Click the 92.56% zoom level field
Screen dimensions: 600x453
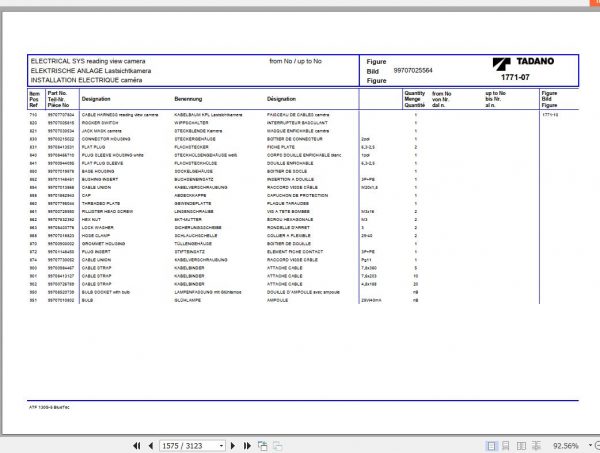[566, 446]
